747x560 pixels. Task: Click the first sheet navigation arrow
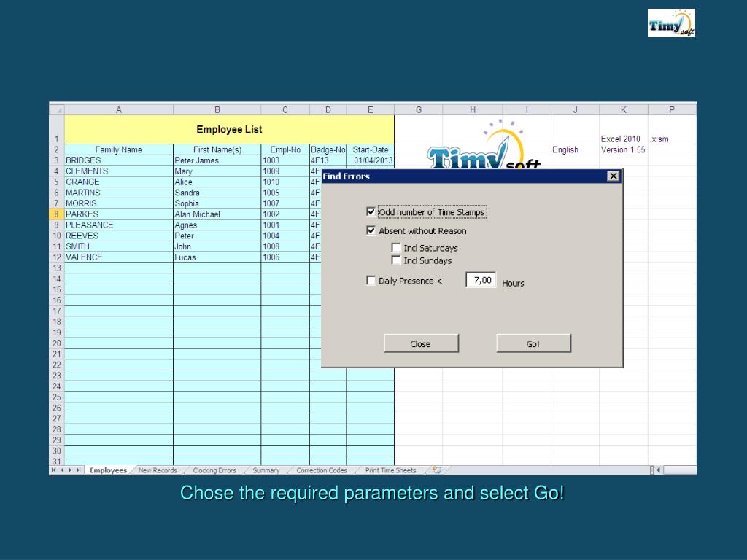(53, 470)
